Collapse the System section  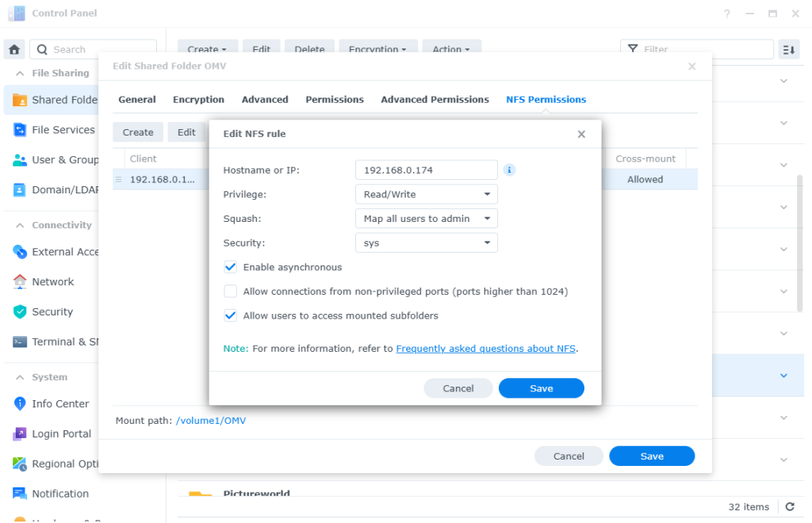coord(20,378)
